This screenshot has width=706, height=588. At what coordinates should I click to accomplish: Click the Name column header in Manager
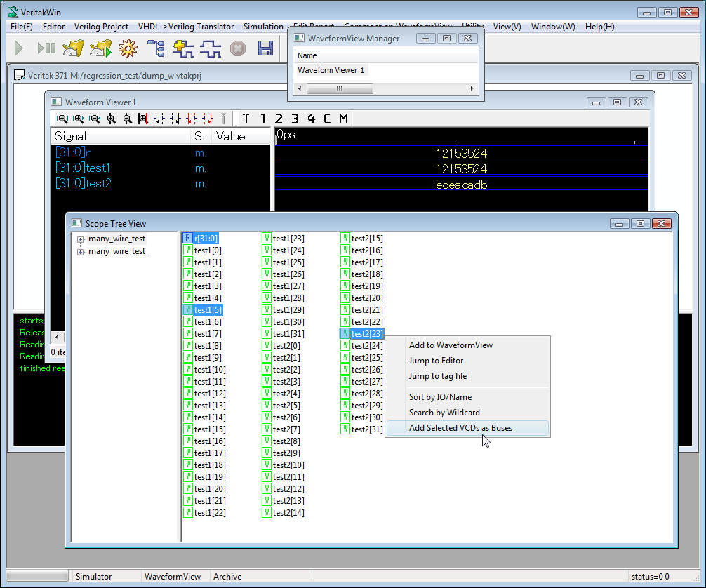click(386, 56)
